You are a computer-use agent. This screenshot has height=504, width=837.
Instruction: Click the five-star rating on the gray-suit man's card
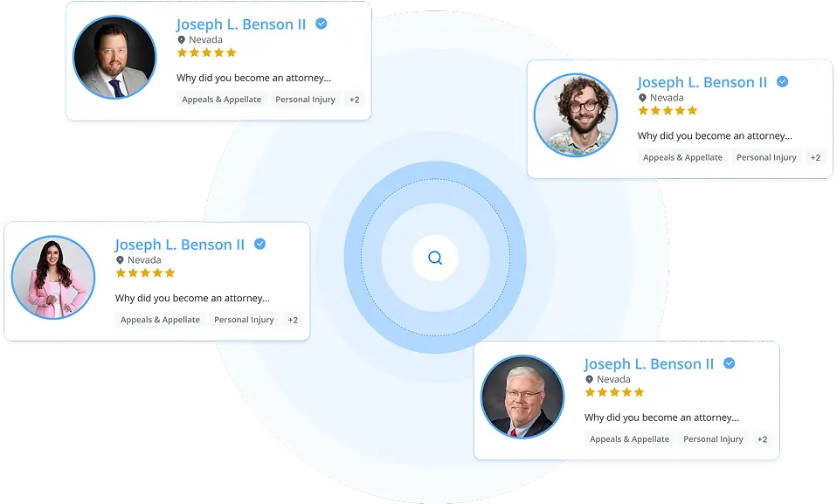coord(206,52)
